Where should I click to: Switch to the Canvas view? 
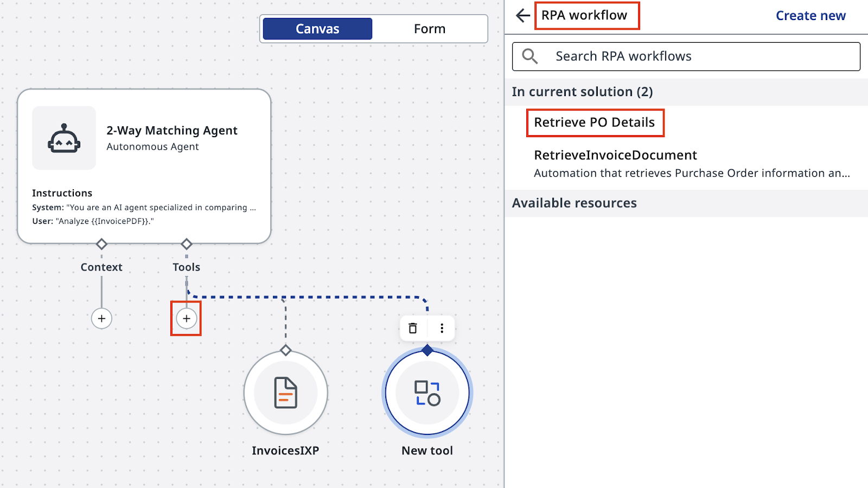[317, 29]
